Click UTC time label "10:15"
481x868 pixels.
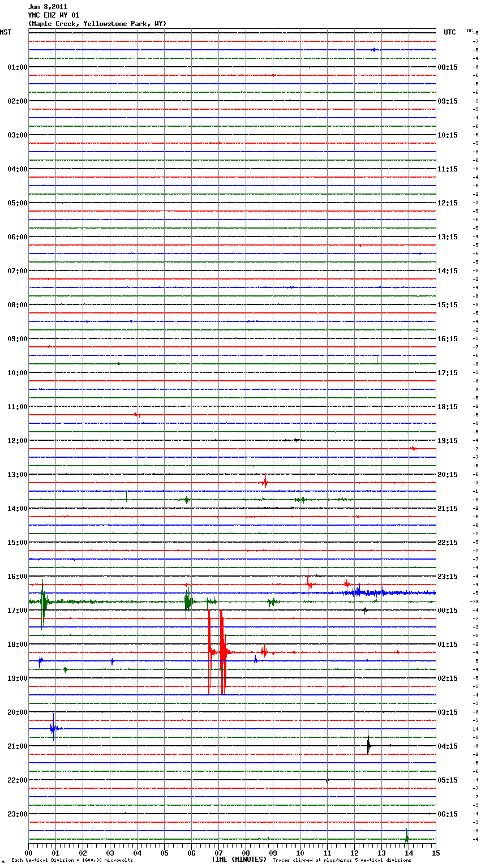click(x=448, y=135)
